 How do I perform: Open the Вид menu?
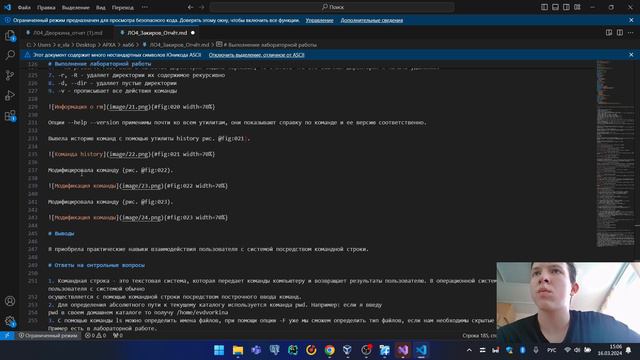[x=101, y=7]
